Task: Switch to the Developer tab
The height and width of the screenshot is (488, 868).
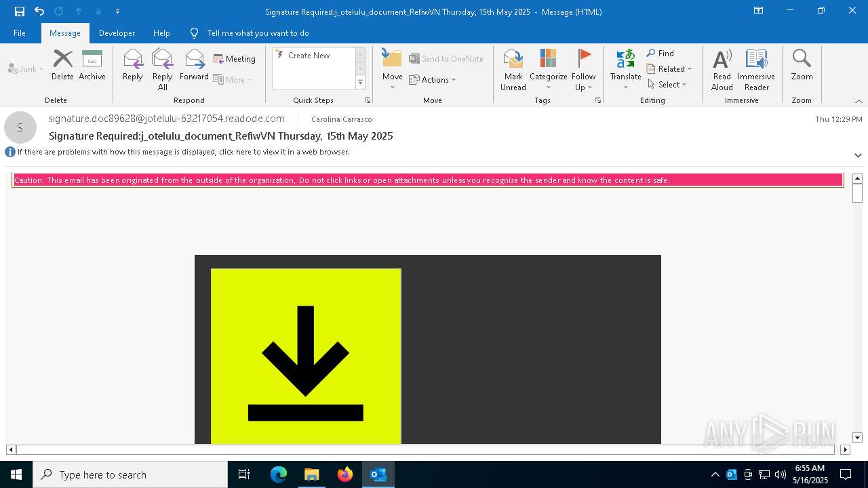Action: (x=117, y=33)
